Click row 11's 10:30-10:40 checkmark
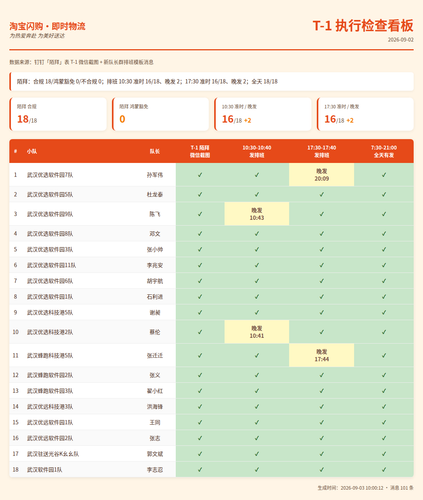Image resolution: width=423 pixels, height=500 pixels. [x=257, y=356]
